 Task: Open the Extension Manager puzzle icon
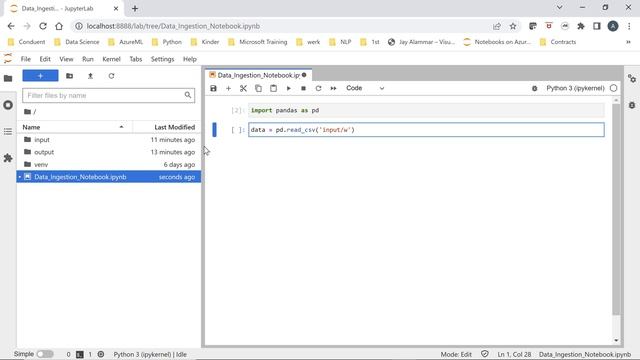pos(8,158)
